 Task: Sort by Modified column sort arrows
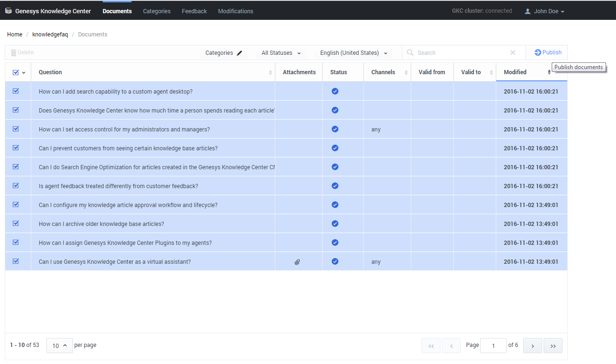549,72
